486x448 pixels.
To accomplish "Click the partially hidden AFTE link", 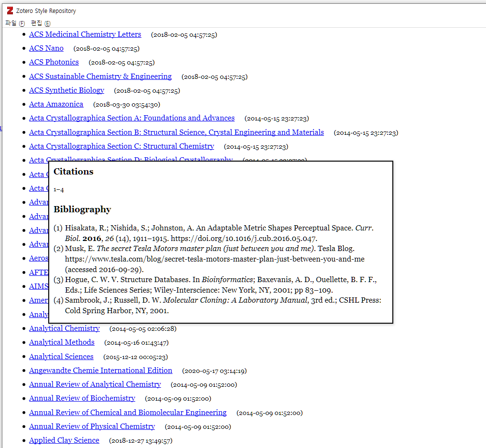I will [x=39, y=272].
